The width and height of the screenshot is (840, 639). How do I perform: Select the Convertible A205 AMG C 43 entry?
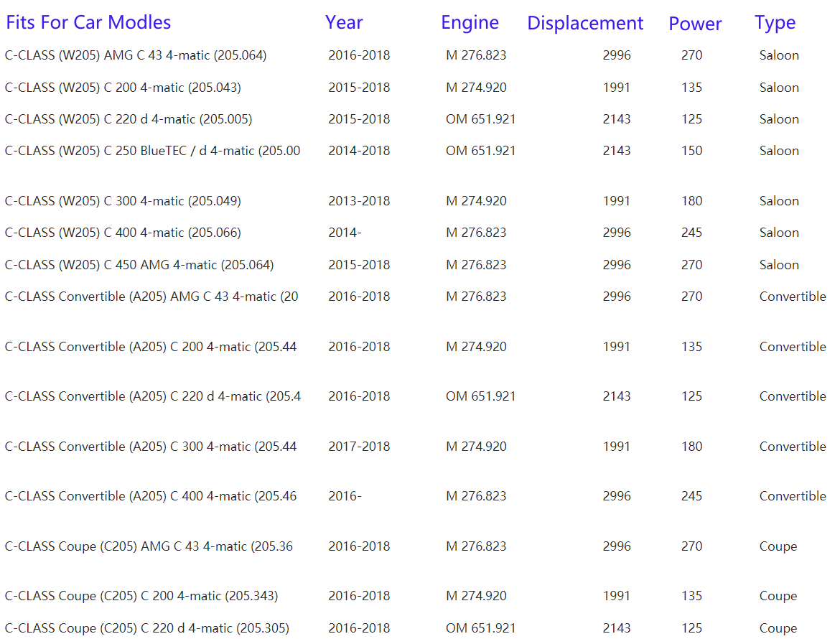(151, 297)
